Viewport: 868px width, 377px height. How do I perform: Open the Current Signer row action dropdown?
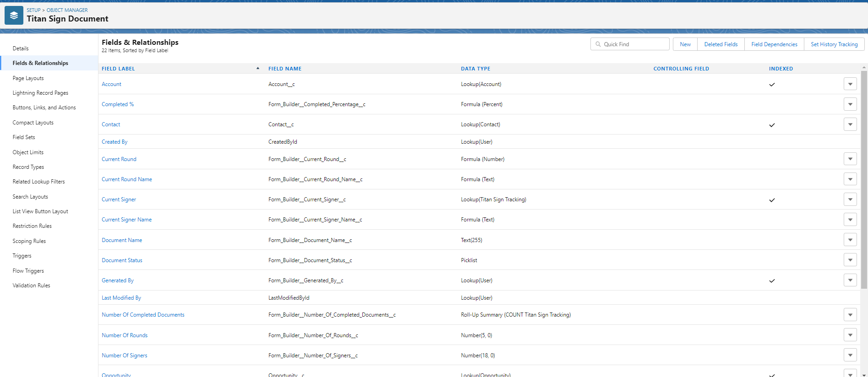click(850, 199)
